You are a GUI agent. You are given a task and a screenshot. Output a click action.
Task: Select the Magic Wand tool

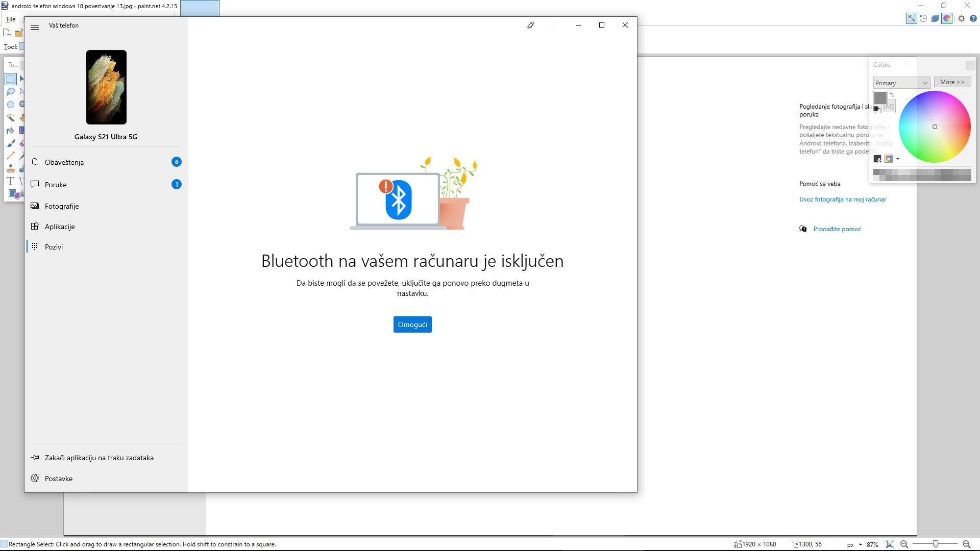10,117
